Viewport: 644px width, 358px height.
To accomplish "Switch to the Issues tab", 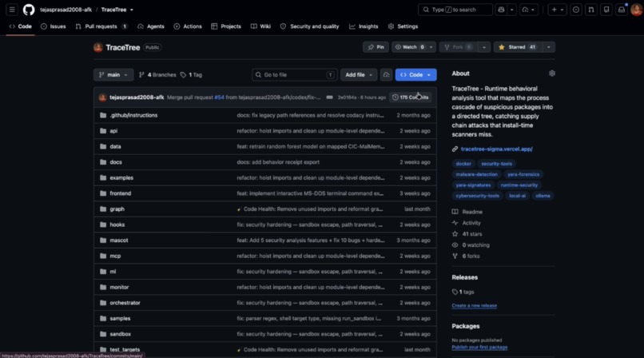I will point(54,26).
